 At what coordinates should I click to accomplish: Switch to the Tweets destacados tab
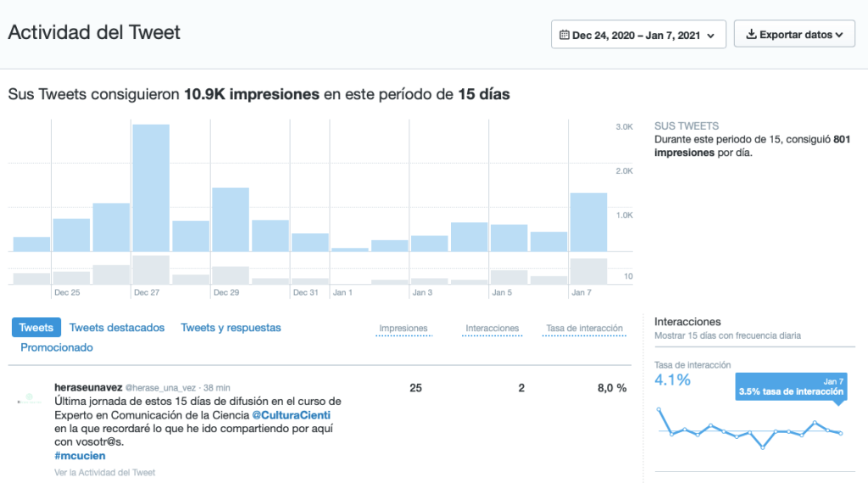[x=117, y=328]
